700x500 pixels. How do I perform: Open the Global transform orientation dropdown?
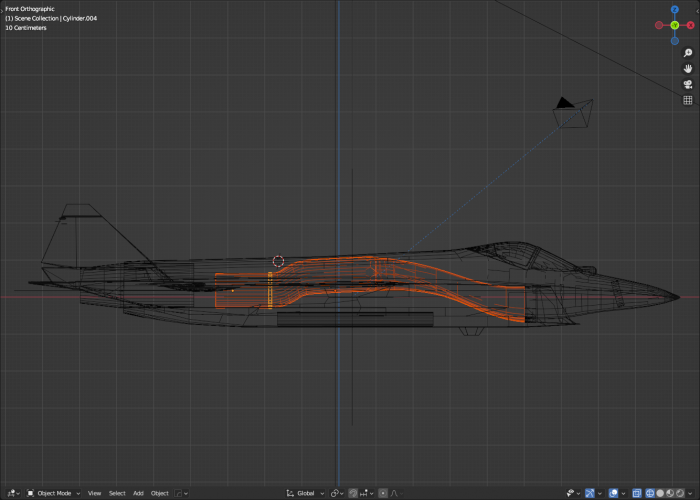coord(305,493)
